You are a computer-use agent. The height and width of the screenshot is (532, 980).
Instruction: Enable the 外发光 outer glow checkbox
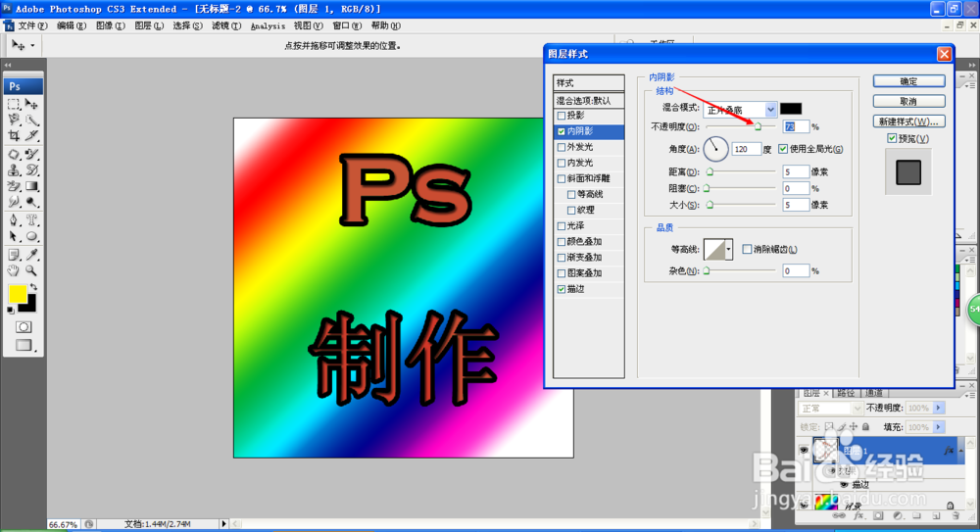[x=562, y=148]
